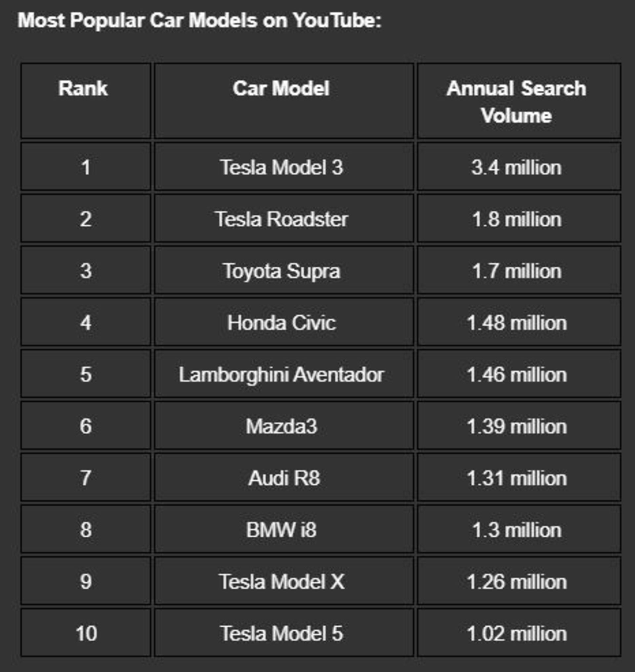The height and width of the screenshot is (672, 635).
Task: Select the Tesla Roadster cell
Action: [x=282, y=219]
